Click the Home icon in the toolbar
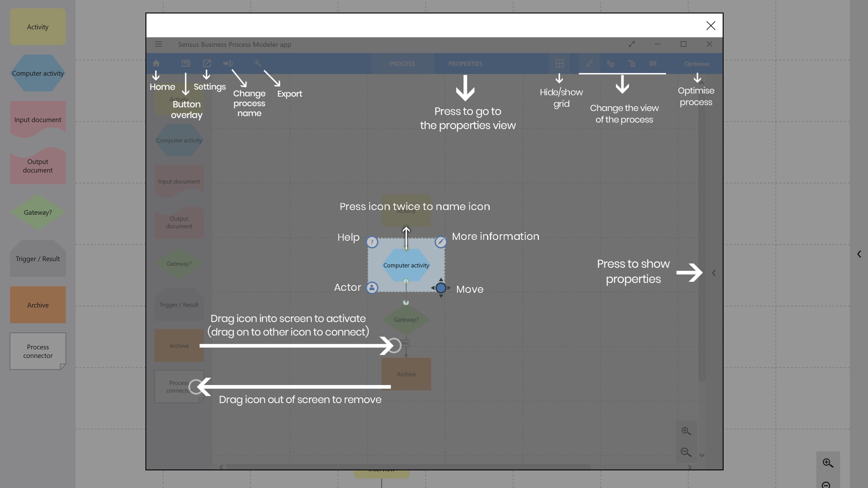Viewport: 868px width, 488px height. point(156,63)
